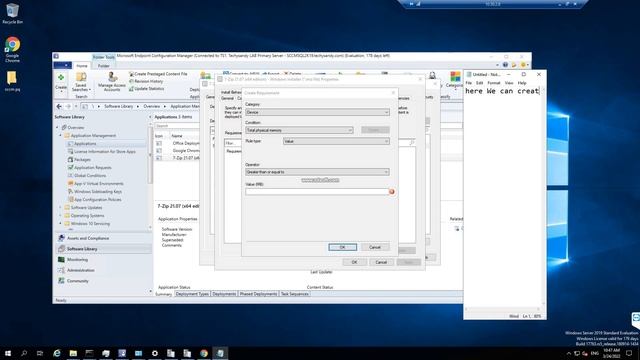Click OK in Create Requirement dialog

[x=342, y=247]
